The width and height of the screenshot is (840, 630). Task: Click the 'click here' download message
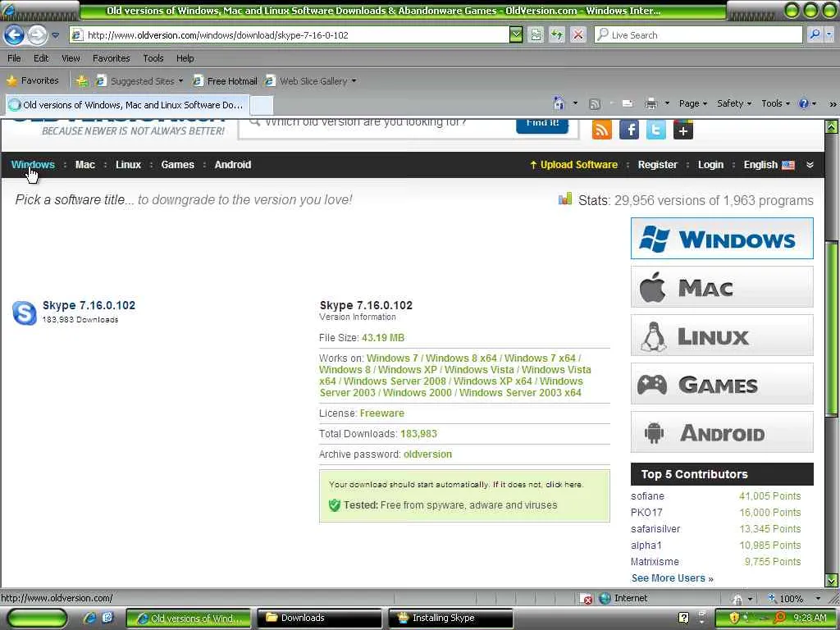(564, 484)
